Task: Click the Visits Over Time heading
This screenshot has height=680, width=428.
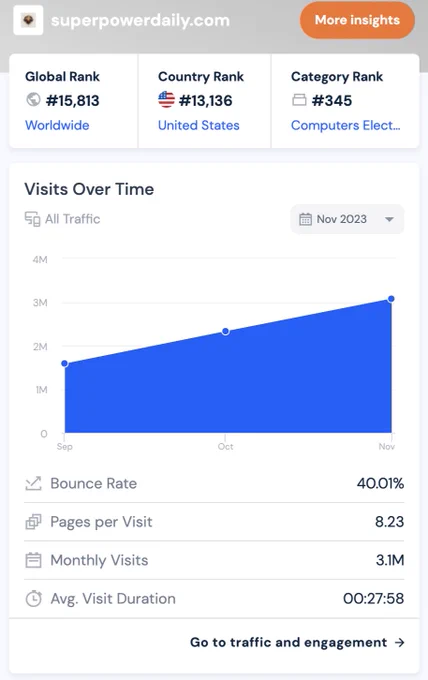Action: pyautogui.click(x=89, y=189)
